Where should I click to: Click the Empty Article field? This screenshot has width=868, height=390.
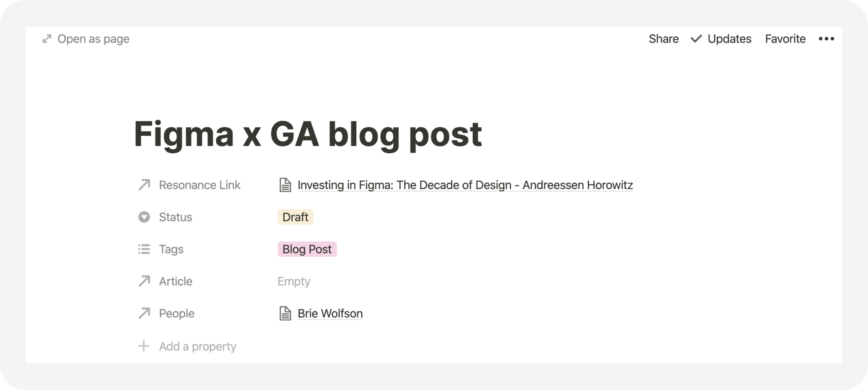[x=294, y=281]
